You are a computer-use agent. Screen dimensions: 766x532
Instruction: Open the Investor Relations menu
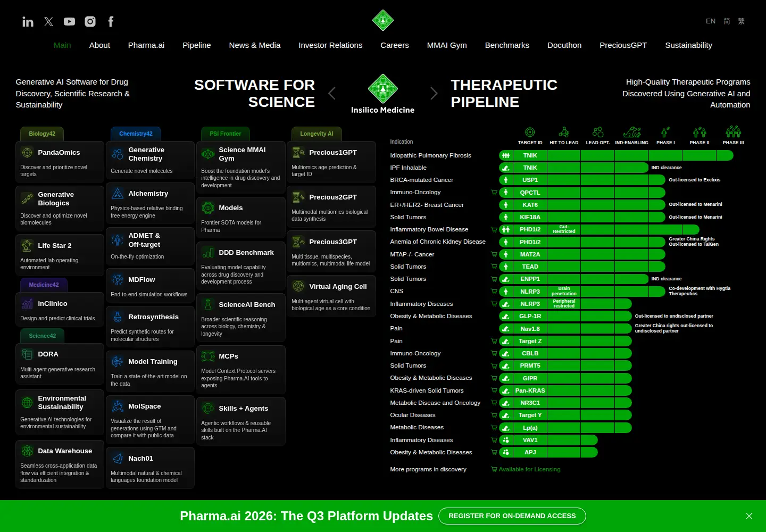330,45
